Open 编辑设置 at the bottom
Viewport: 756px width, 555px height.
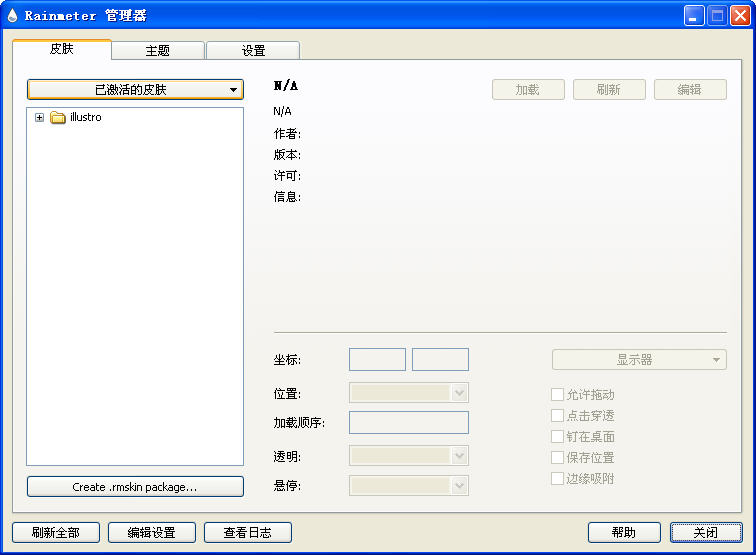152,533
